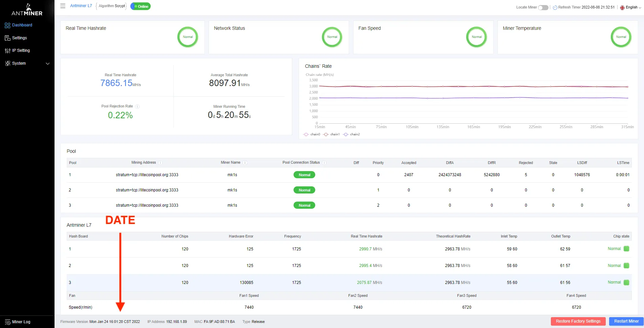
Task: Toggle the Locate Miner switch
Action: (x=543, y=7)
